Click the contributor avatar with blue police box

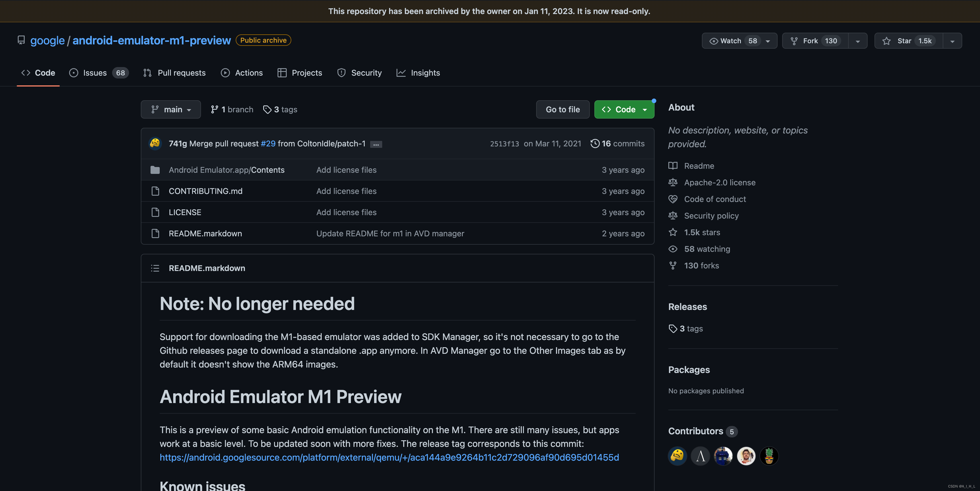point(723,456)
